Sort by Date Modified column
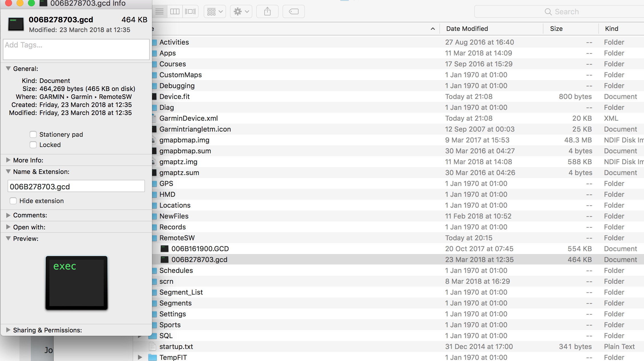This screenshot has height=361, width=644. tap(467, 29)
